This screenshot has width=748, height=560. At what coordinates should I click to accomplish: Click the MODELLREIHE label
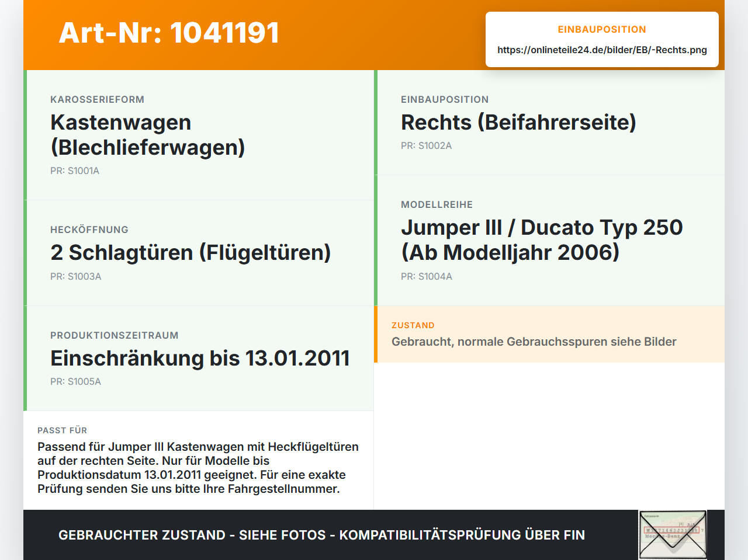[437, 205]
